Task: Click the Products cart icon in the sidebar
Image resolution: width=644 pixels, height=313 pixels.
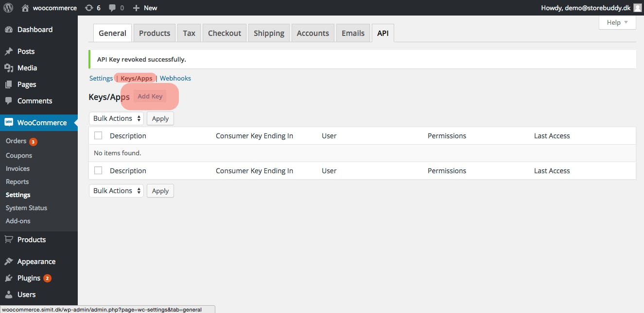Action: (x=9, y=240)
